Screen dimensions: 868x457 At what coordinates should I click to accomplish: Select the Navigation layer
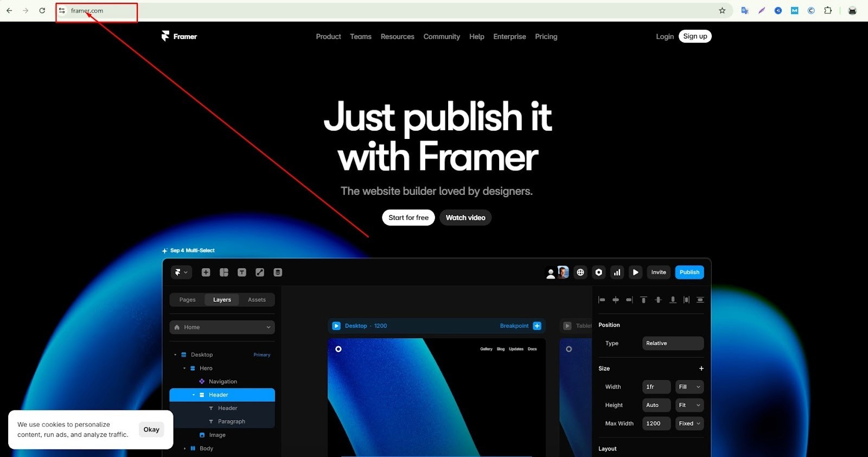pyautogui.click(x=222, y=382)
